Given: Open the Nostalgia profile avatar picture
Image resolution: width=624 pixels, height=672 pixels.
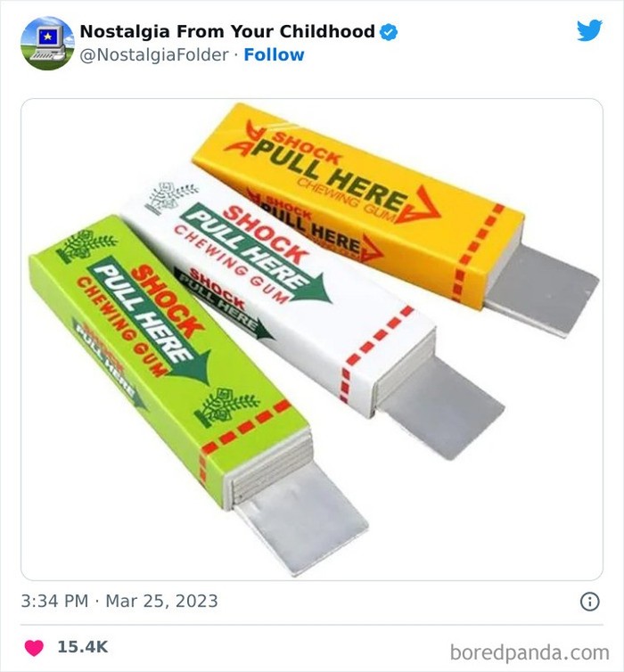Looking at the screenshot, I should click(x=47, y=43).
